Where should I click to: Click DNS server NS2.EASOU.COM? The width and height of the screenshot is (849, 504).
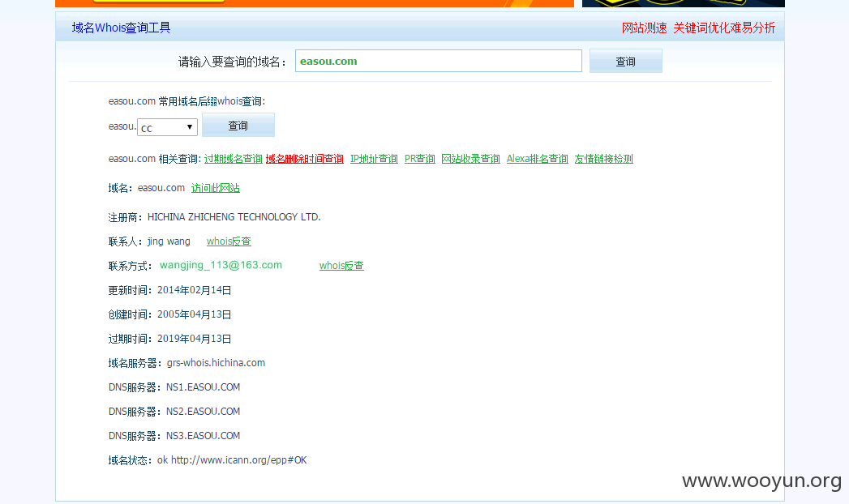click(x=203, y=412)
